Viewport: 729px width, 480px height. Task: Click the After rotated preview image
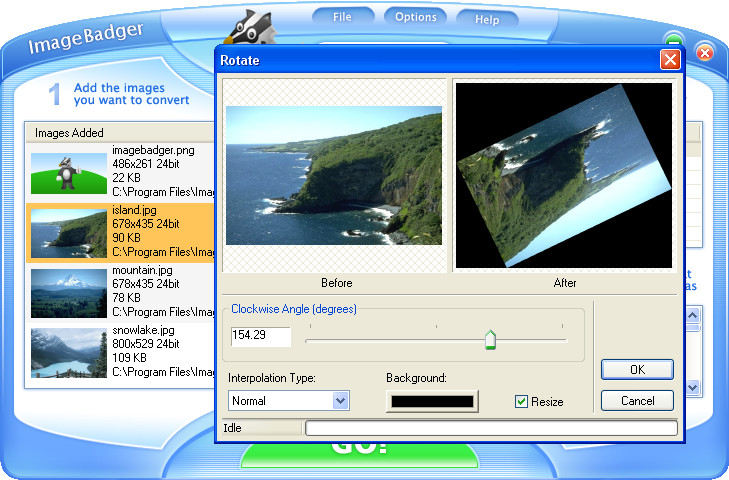(563, 175)
